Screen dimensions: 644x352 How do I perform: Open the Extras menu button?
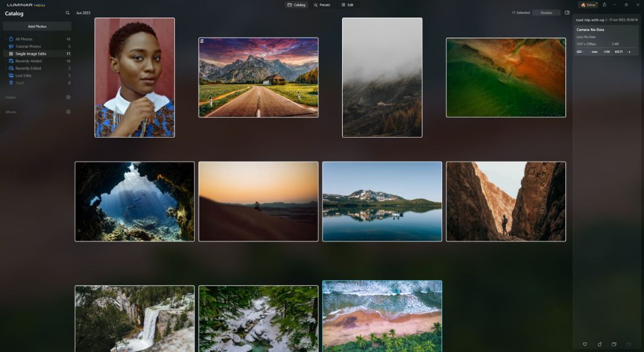588,5
